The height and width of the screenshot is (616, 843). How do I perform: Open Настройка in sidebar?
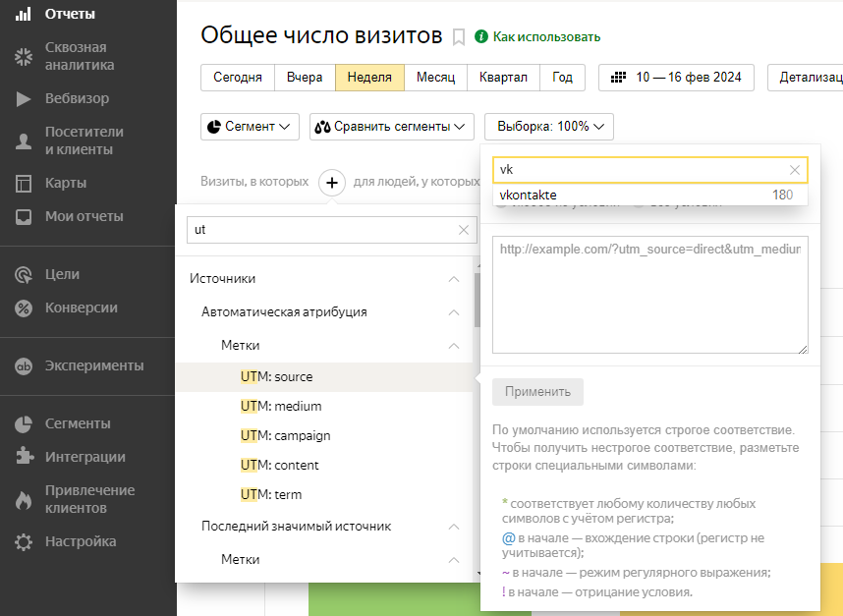click(81, 541)
